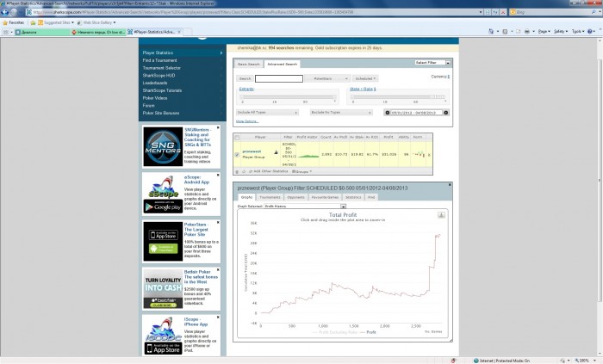
Task: Select the Graphs tab
Action: point(246,197)
